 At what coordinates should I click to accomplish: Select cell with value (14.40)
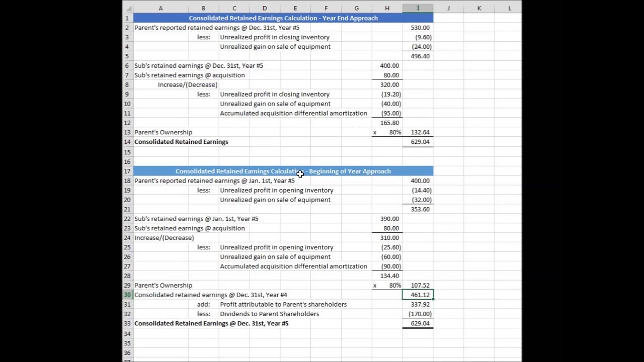coord(418,190)
